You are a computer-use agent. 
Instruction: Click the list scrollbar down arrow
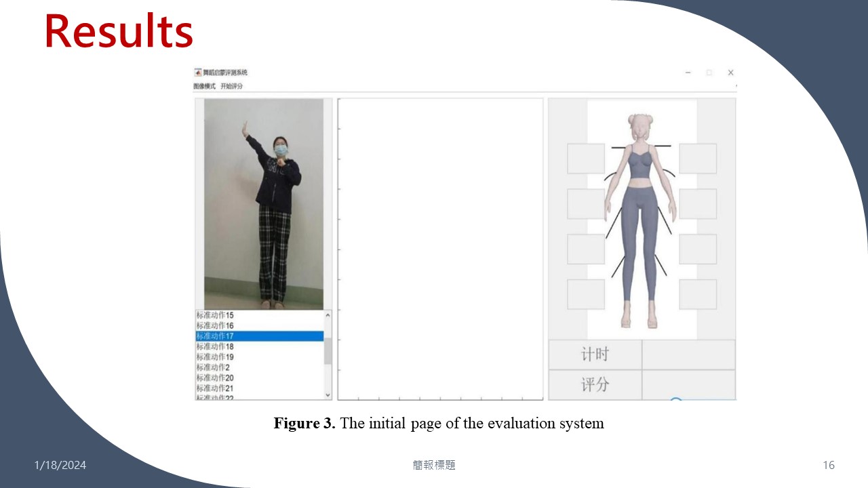coord(328,394)
